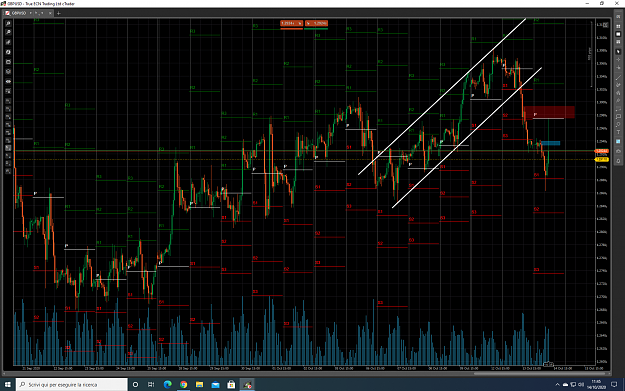The width and height of the screenshot is (625, 391).
Task: Click the 'Scrivi qui per eseguire la ricerca' box
Action: tap(72, 385)
